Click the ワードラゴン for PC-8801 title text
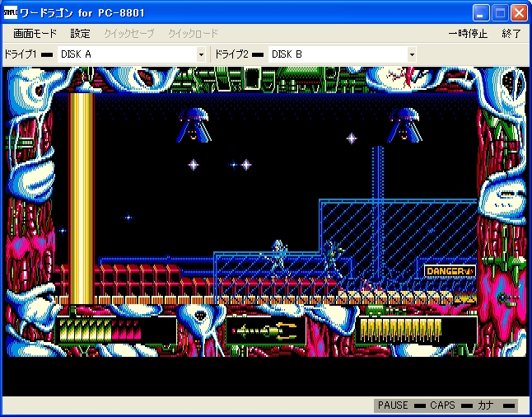 coord(82,13)
